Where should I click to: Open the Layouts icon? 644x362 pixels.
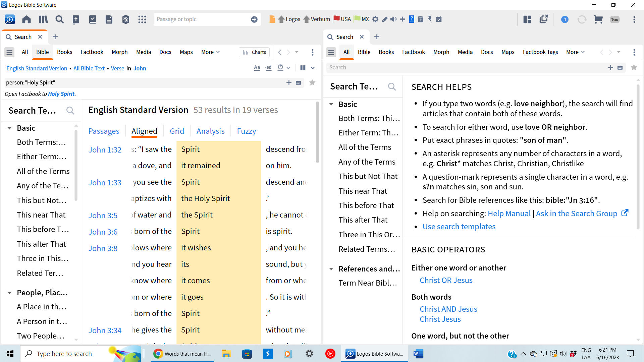(527, 19)
